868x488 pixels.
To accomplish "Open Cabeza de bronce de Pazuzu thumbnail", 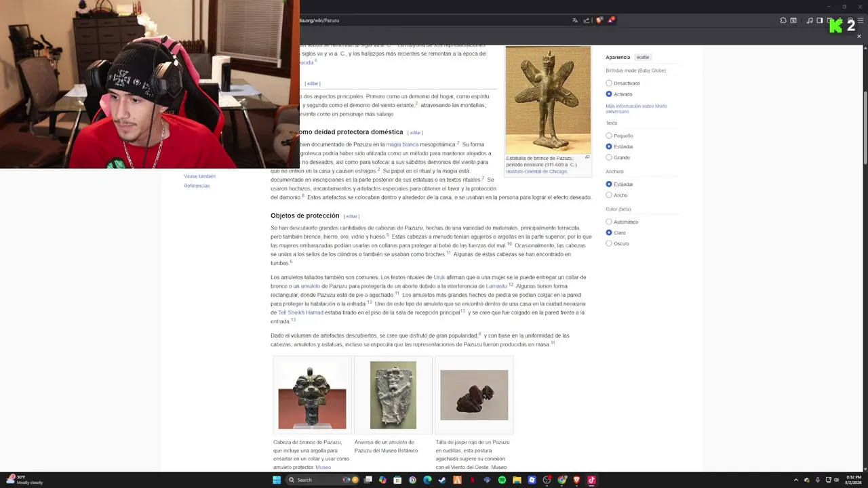I will [x=312, y=395].
